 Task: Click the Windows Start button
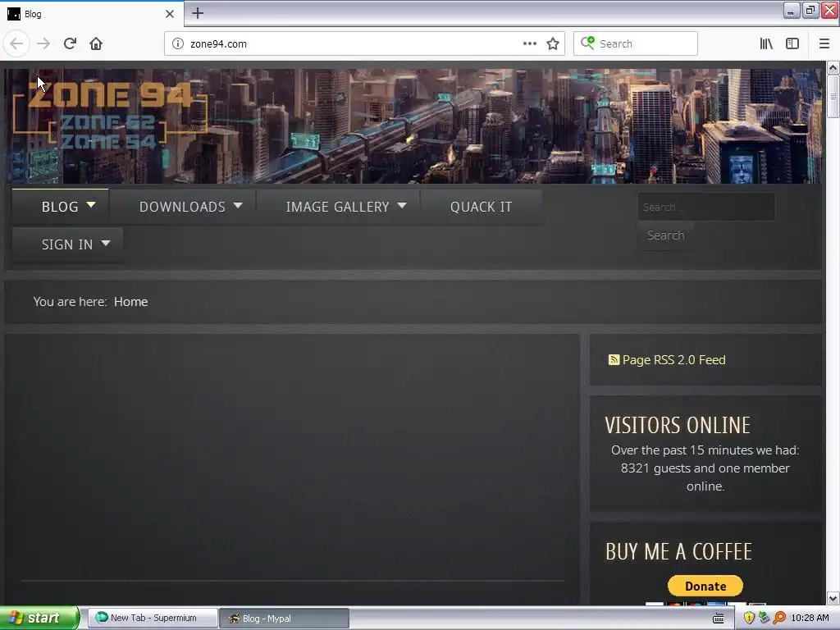(x=39, y=618)
